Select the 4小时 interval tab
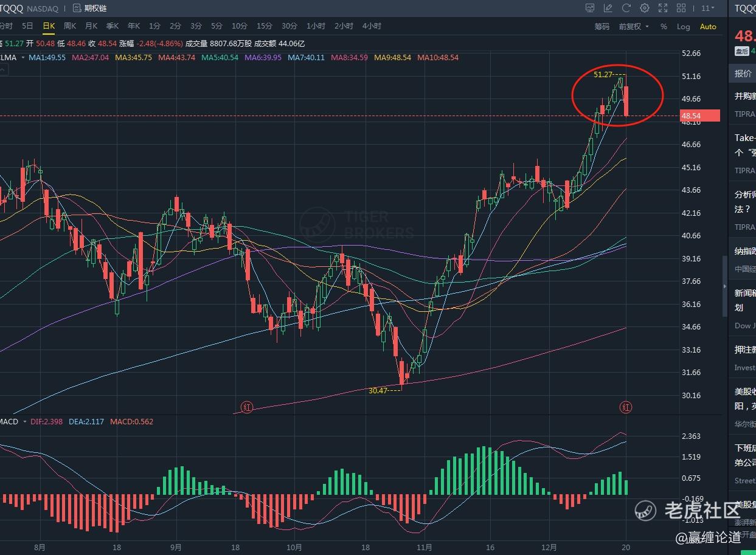The height and width of the screenshot is (555, 756). pos(372,26)
